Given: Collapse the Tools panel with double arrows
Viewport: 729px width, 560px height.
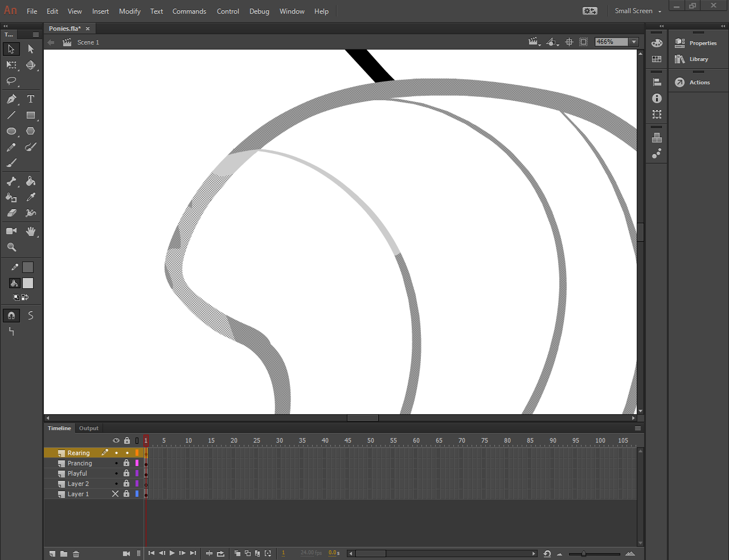Looking at the screenshot, I should click(6, 26).
